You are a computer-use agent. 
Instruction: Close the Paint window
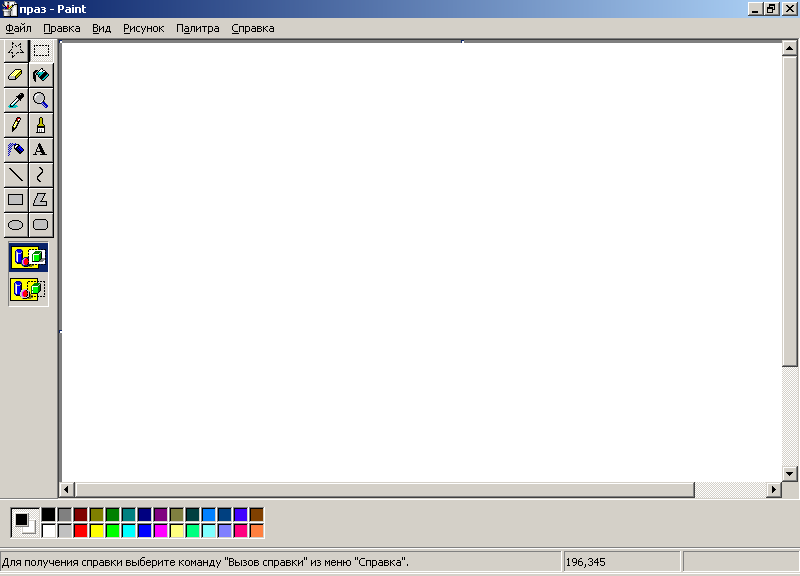(789, 9)
